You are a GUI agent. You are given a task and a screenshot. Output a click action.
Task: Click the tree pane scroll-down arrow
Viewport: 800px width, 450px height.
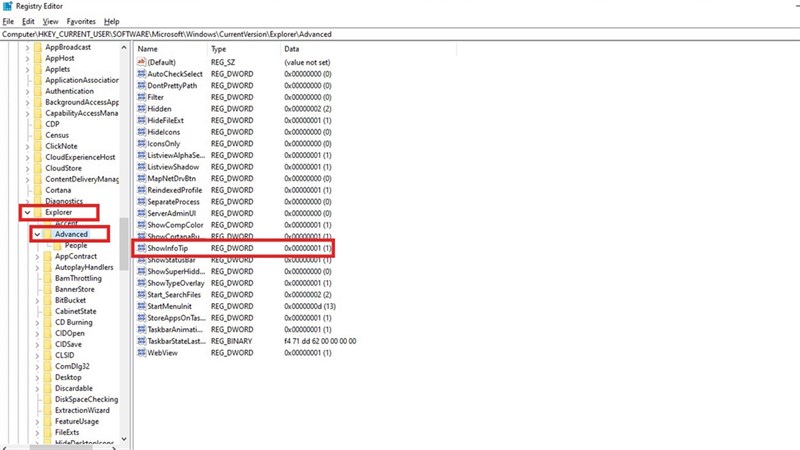(x=124, y=439)
